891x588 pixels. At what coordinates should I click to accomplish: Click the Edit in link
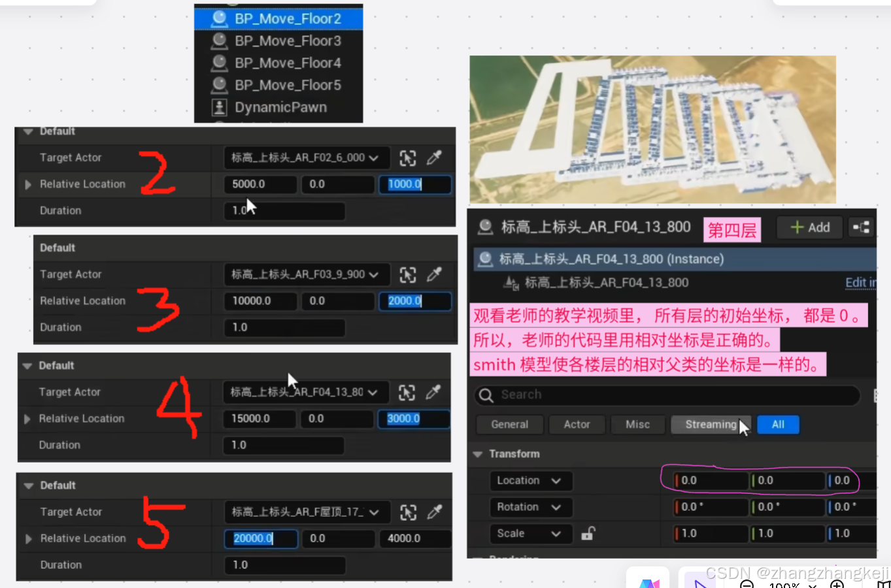860,282
